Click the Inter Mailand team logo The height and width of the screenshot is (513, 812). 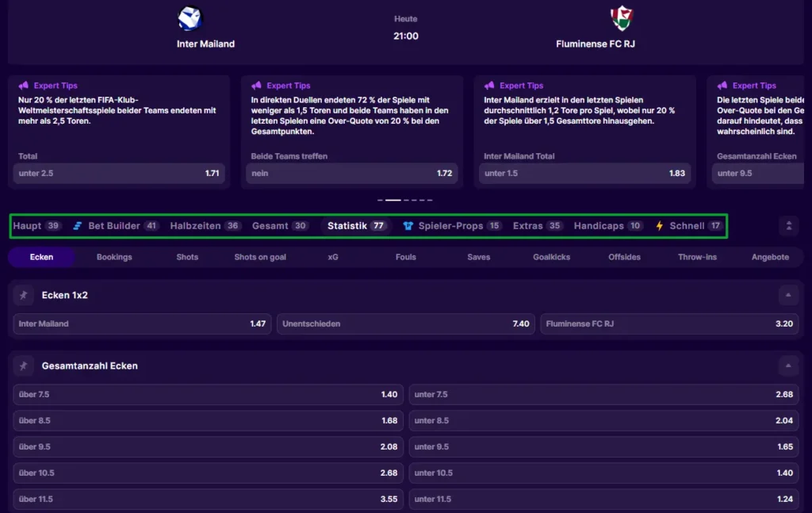(190, 19)
